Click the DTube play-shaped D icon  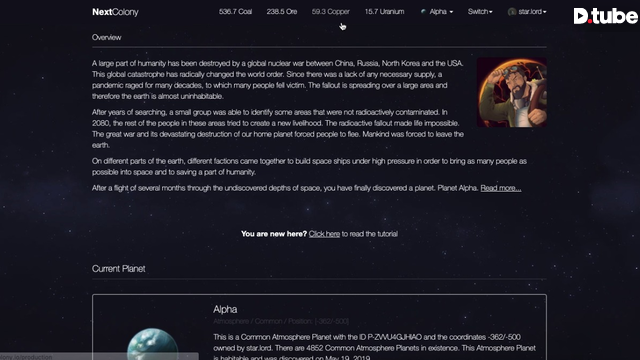tap(581, 16)
